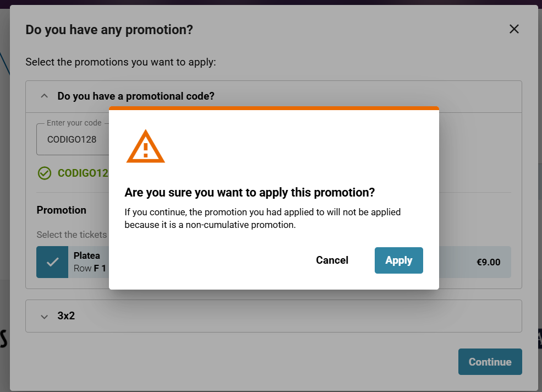The image size is (542, 392).
Task: Click the 'Are you sure' confirmation heading
Action: 250,192
